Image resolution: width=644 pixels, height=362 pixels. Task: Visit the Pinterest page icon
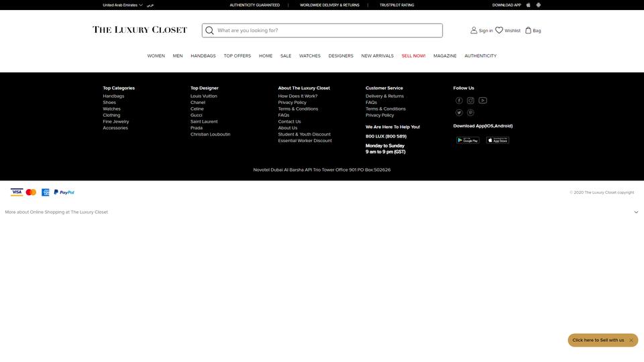click(x=471, y=113)
